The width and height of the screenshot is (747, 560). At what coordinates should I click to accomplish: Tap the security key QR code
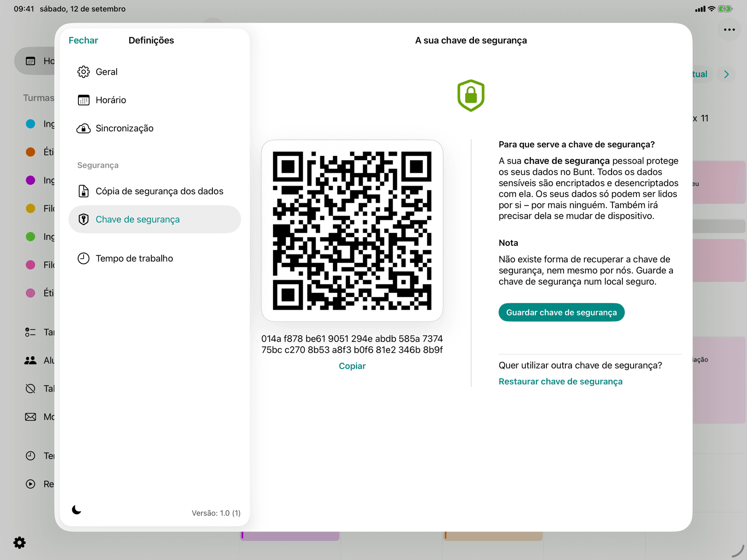(352, 231)
